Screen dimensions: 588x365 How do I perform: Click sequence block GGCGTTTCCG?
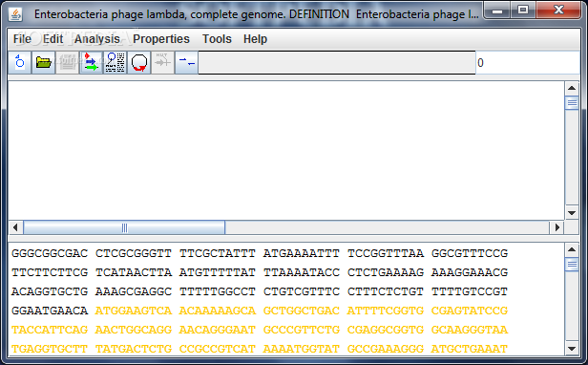click(470, 253)
